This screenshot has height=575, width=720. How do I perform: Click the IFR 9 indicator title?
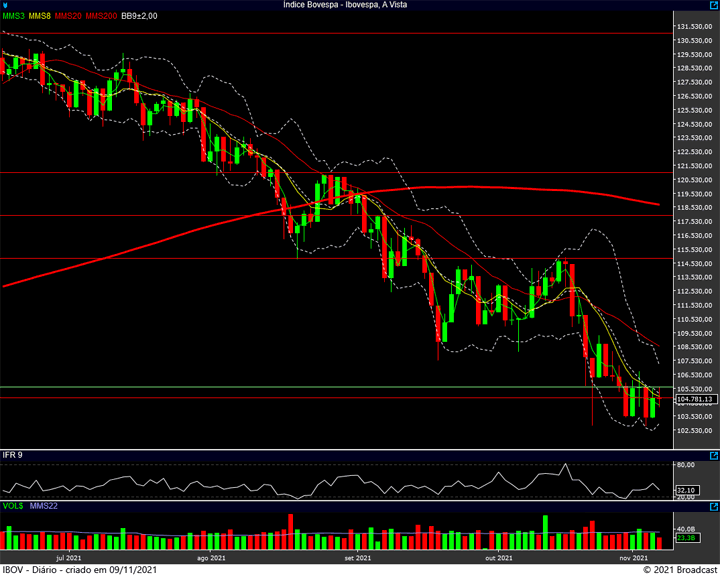click(x=12, y=455)
